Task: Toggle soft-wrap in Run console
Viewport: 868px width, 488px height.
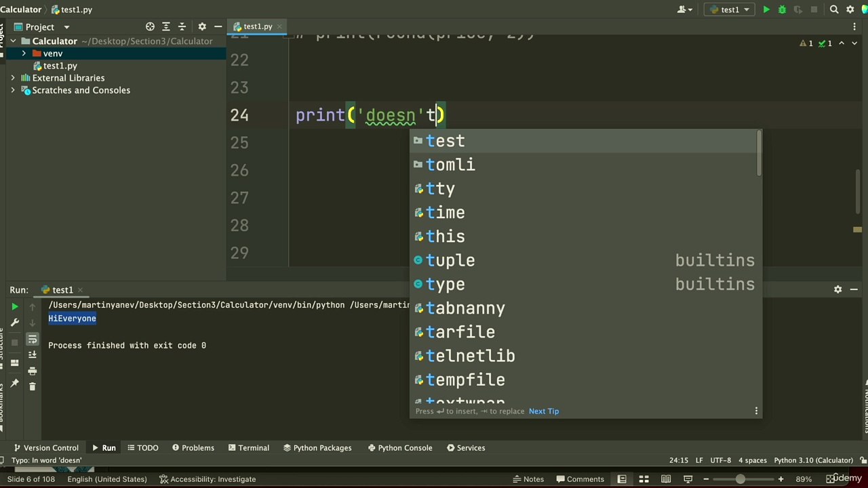Action: pos(32,340)
